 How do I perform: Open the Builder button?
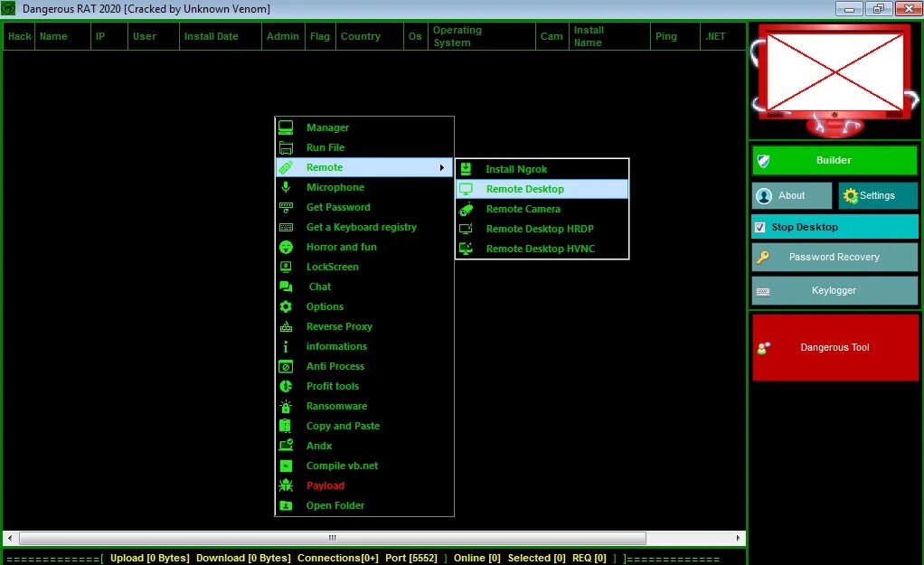pyautogui.click(x=834, y=160)
